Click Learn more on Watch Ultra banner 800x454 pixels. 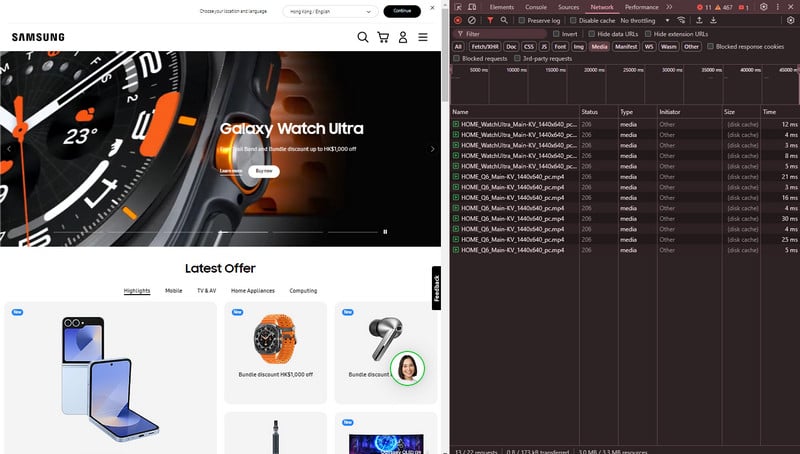[231, 171]
